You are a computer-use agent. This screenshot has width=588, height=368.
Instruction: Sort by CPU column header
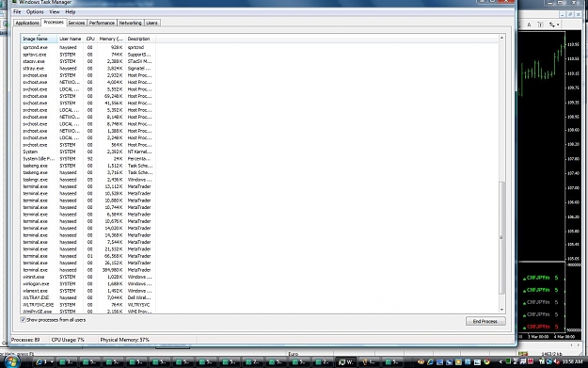point(90,39)
